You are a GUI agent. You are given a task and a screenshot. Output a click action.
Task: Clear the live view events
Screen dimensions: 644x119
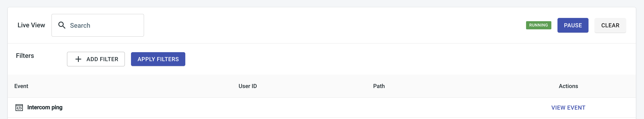610,25
